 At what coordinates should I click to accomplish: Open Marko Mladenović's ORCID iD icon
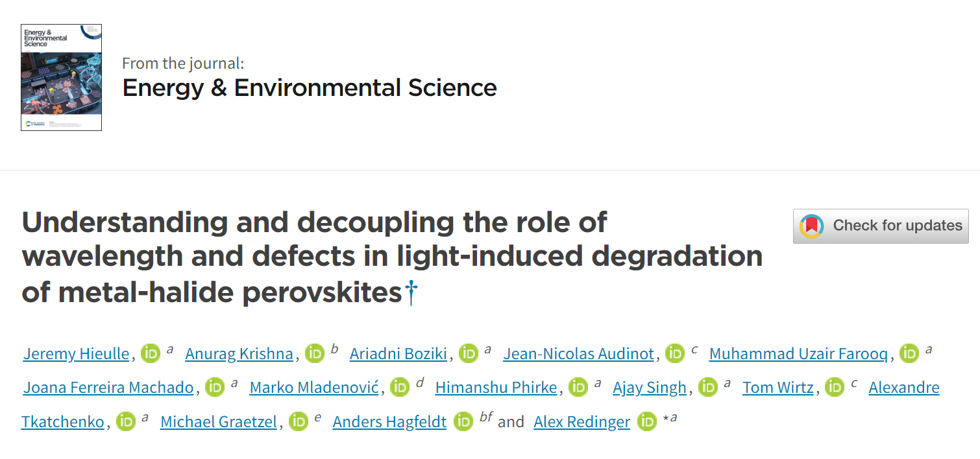400,387
